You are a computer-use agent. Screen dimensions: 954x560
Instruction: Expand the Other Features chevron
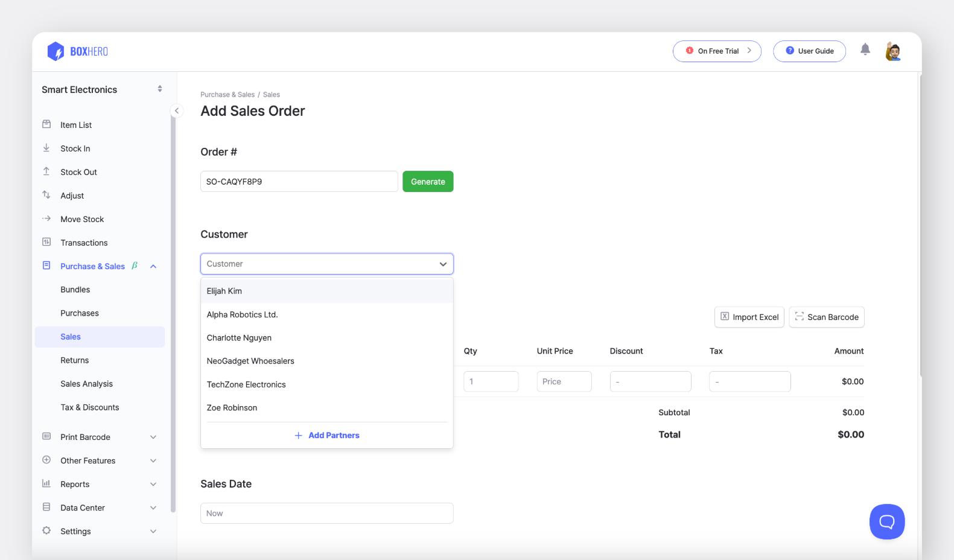click(x=153, y=460)
